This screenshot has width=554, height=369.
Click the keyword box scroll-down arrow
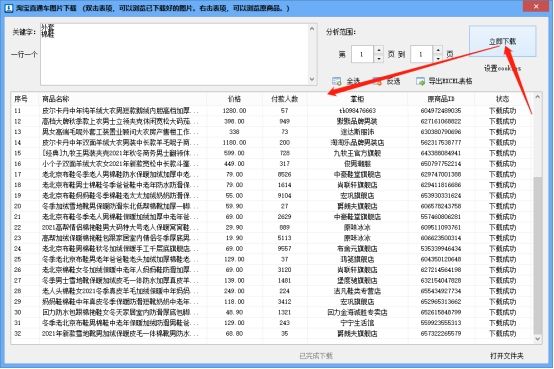click(x=312, y=80)
